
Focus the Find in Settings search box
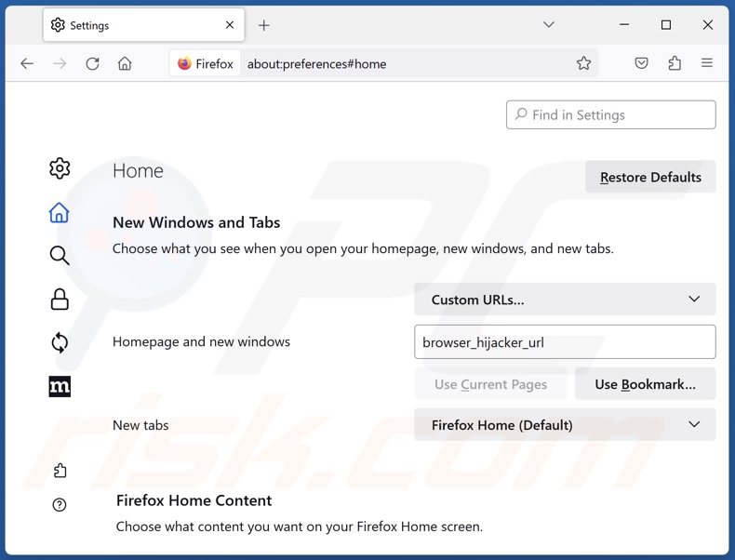point(610,114)
